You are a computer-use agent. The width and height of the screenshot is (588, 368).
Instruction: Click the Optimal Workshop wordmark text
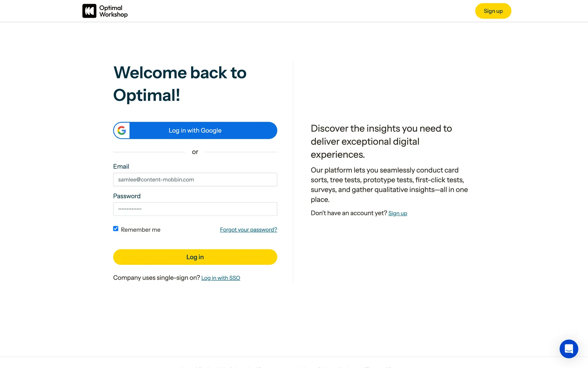click(113, 11)
